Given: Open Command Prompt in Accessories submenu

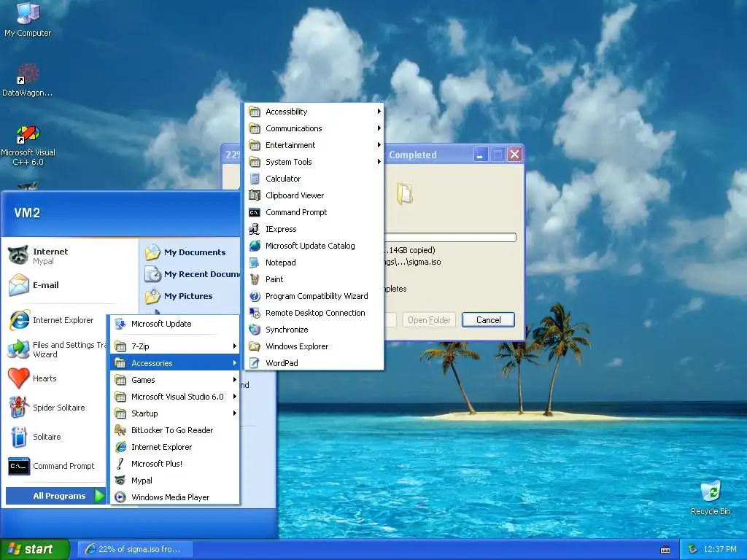Looking at the screenshot, I should click(x=314, y=212).
